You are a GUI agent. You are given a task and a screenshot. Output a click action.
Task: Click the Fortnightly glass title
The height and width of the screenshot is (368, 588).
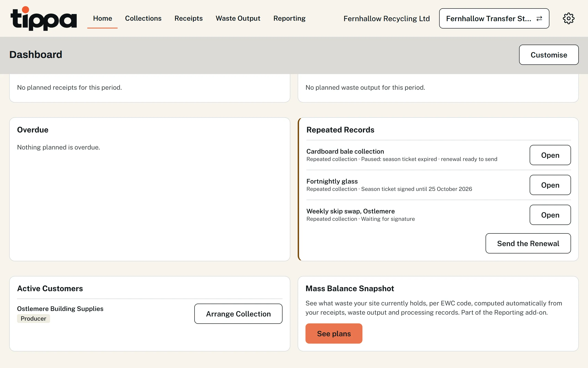coord(332,181)
